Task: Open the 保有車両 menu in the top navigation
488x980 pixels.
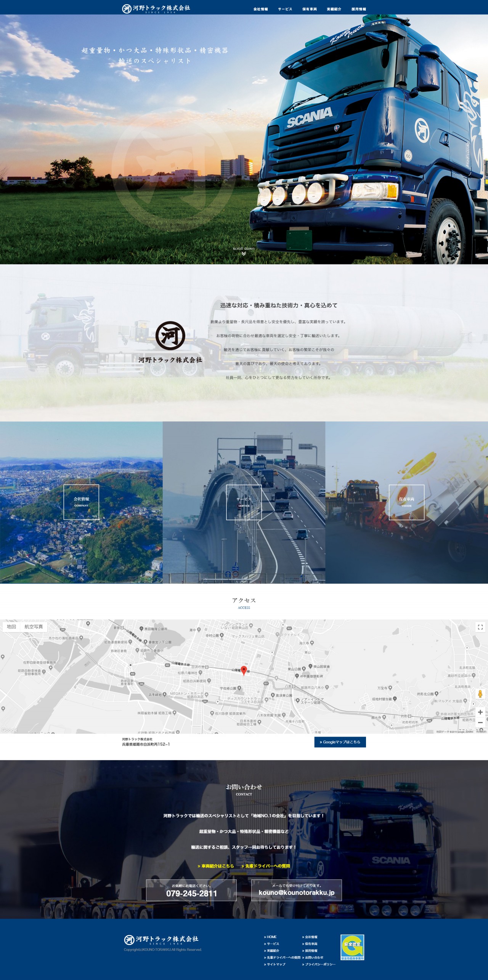Action: [310, 9]
